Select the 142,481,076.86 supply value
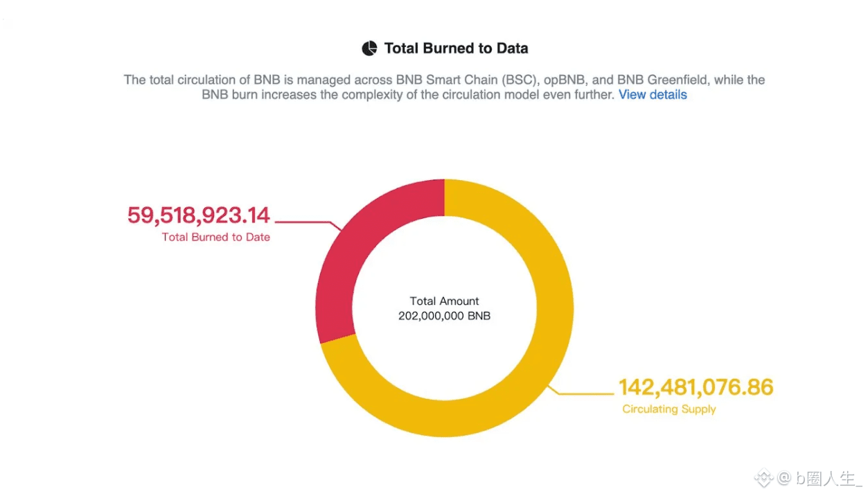Viewport: 868px width, 496px height. click(x=696, y=387)
